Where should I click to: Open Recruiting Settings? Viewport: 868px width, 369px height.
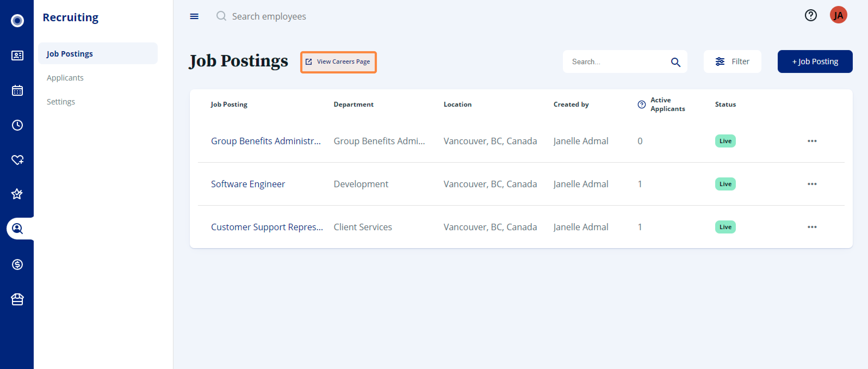point(61,102)
